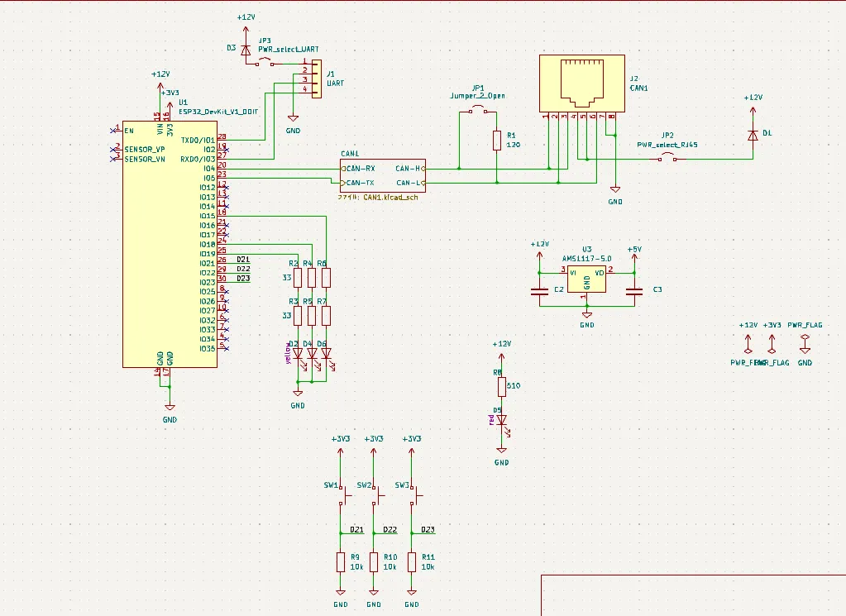The image size is (846, 616).
Task: Select the D22 net label below SW2
Action: click(x=390, y=529)
